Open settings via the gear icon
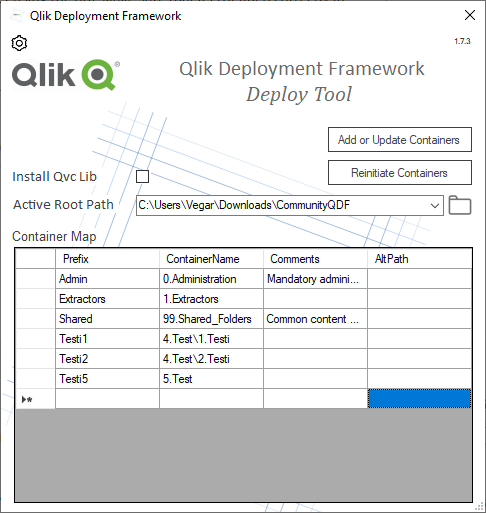The height and width of the screenshot is (513, 486). click(x=19, y=43)
